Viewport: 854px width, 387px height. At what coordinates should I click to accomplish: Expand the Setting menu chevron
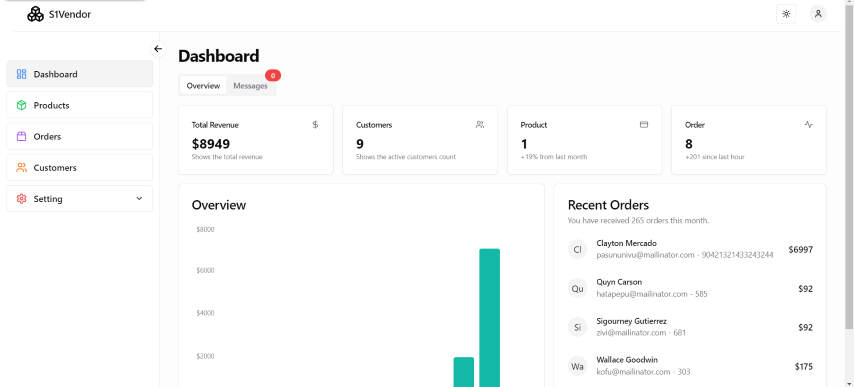point(139,199)
